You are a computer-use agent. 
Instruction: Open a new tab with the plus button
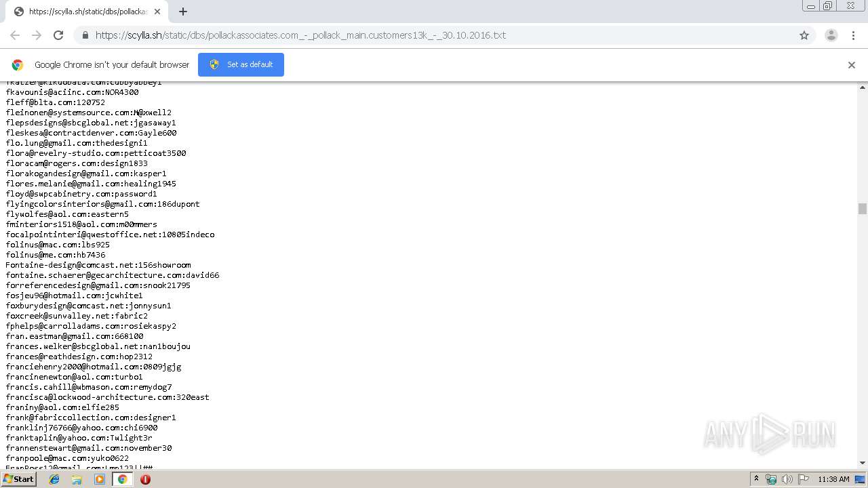183,12
